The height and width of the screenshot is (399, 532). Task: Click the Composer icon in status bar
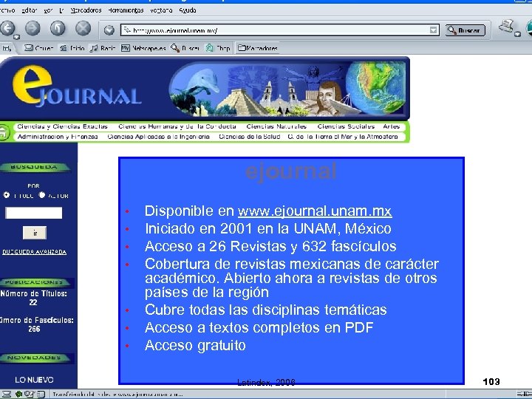30,395
